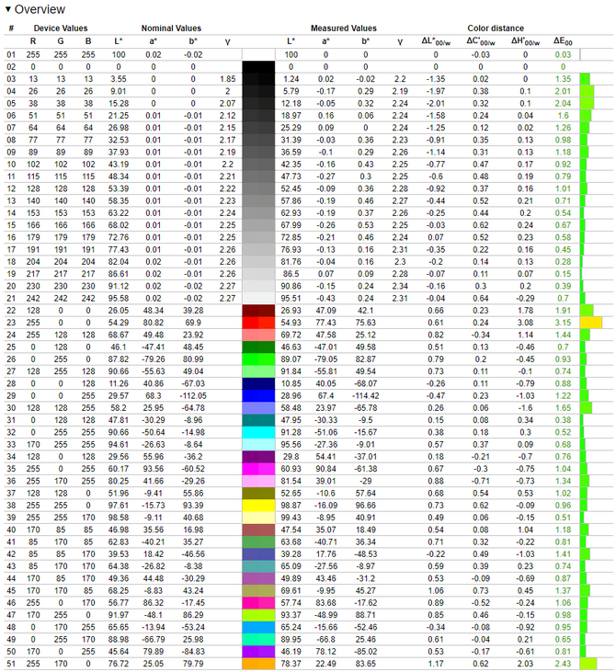The image size is (616, 672).
Task: Select the pure red swatch in row 23
Action: [258, 323]
